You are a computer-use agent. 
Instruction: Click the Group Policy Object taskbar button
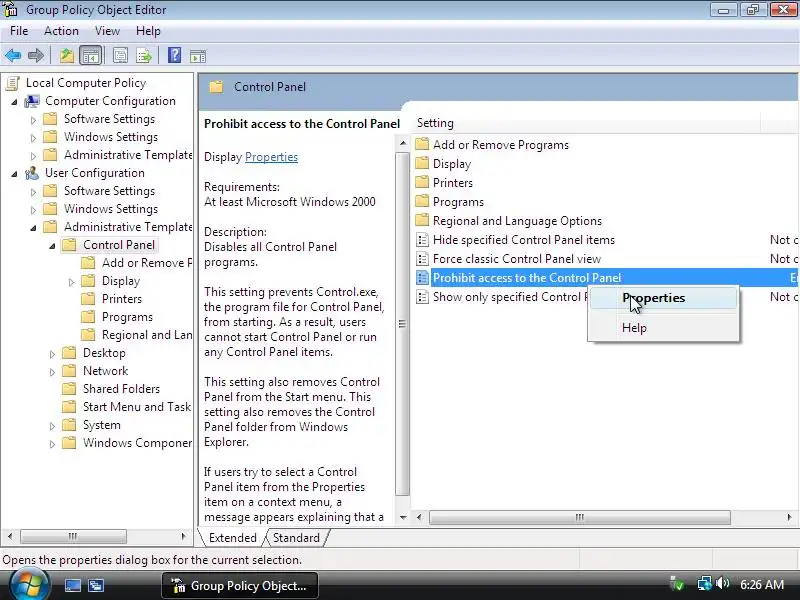tap(240, 585)
